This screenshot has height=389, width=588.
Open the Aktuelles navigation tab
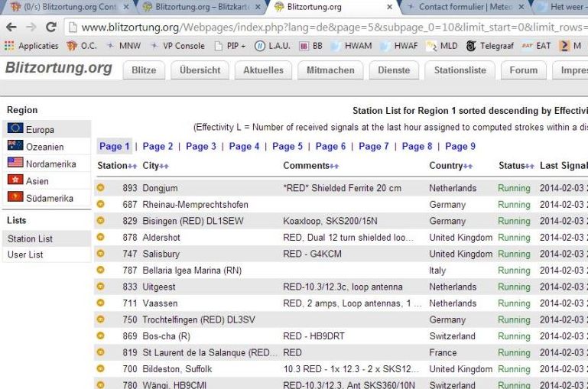(x=263, y=70)
